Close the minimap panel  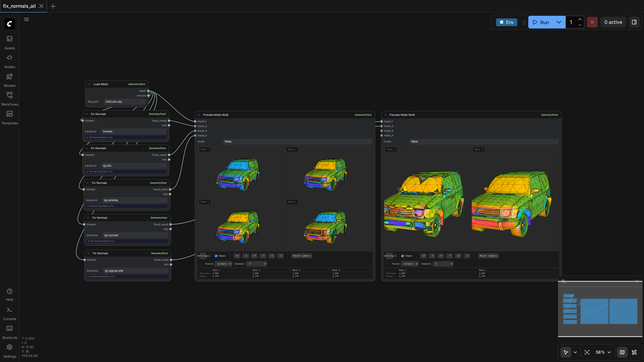click(x=637, y=281)
